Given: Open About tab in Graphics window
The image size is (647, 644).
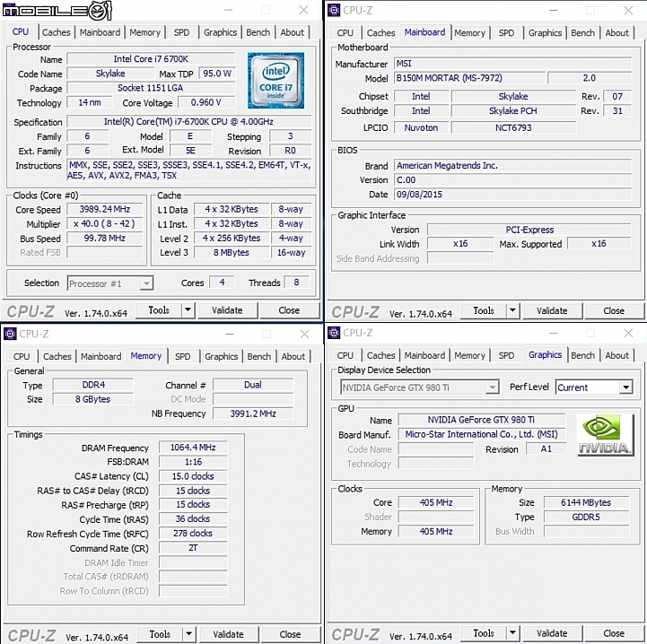Looking at the screenshot, I should coord(616,355).
